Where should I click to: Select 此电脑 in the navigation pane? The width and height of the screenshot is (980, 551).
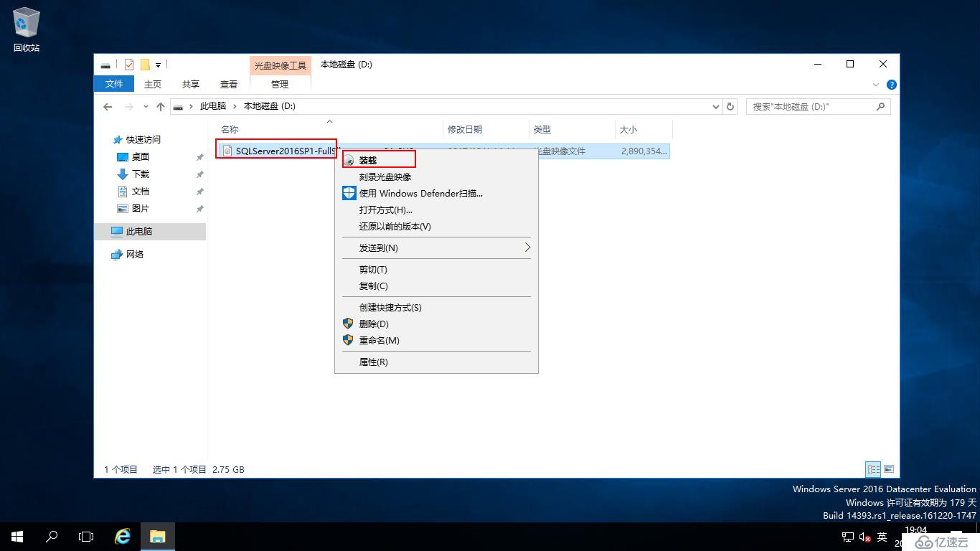pyautogui.click(x=150, y=232)
